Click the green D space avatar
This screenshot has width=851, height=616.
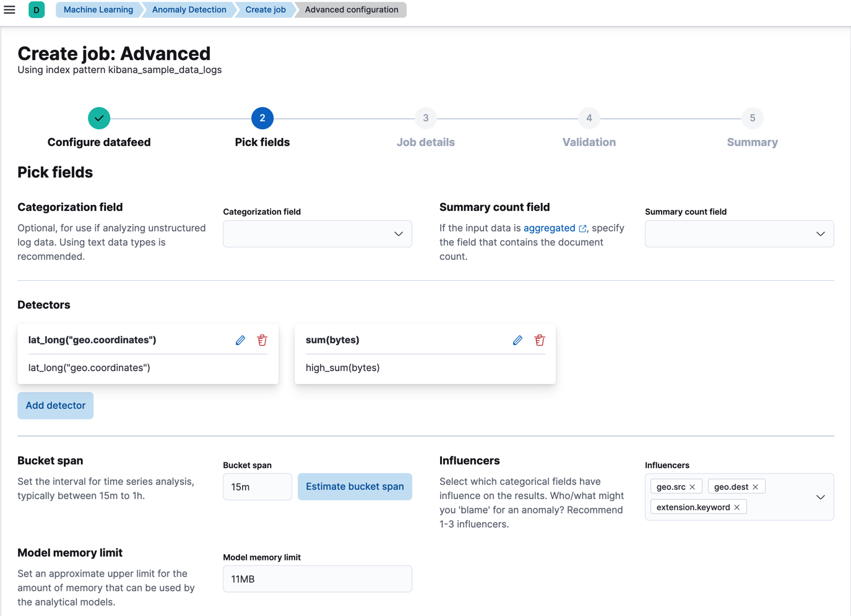(x=37, y=10)
